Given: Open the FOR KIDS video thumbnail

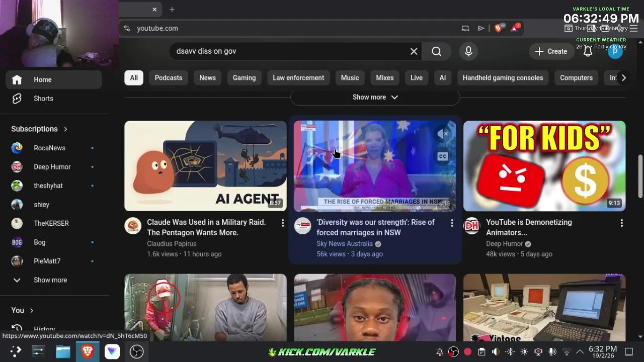Looking at the screenshot, I should pos(544,166).
